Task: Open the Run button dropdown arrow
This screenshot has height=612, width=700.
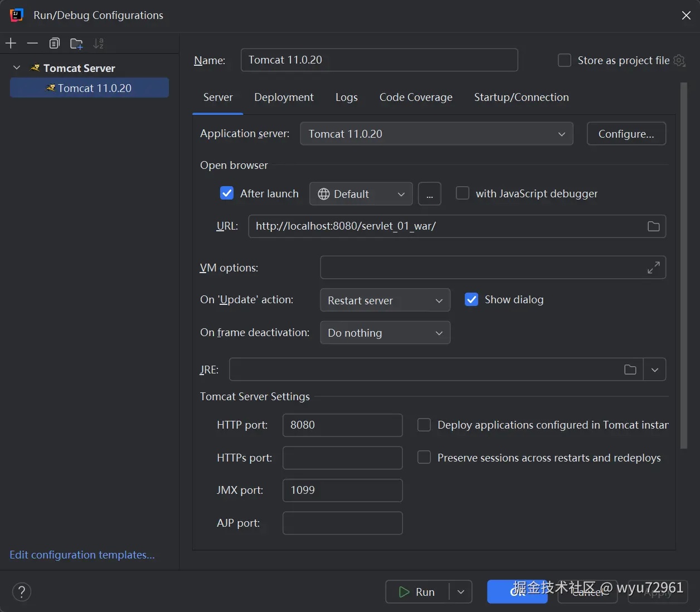Action: (461, 592)
